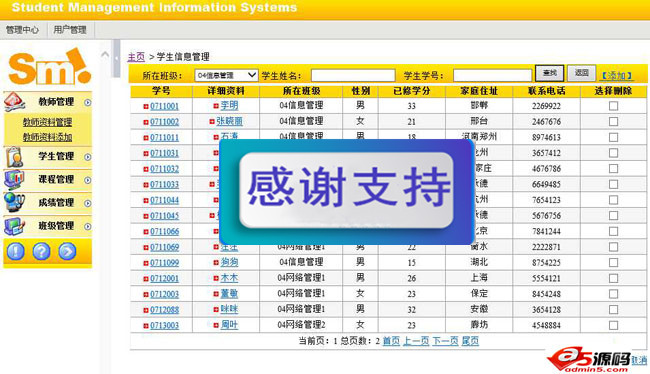This screenshot has height=374, width=650.
Task: Open the 用户管理 menu tab
Action: coord(70,30)
